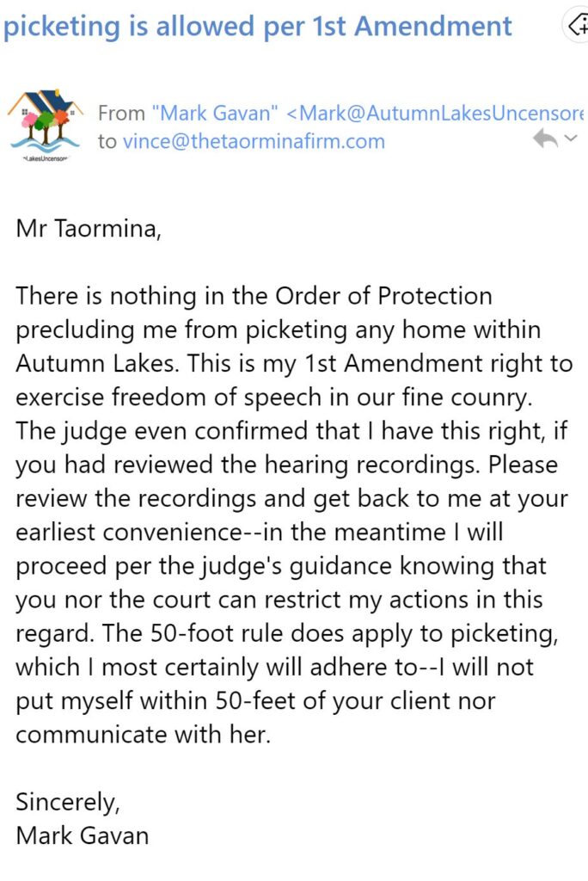Click the "Mark Gavan" signature at bottom
The height and width of the screenshot is (881, 588).
click(x=83, y=835)
